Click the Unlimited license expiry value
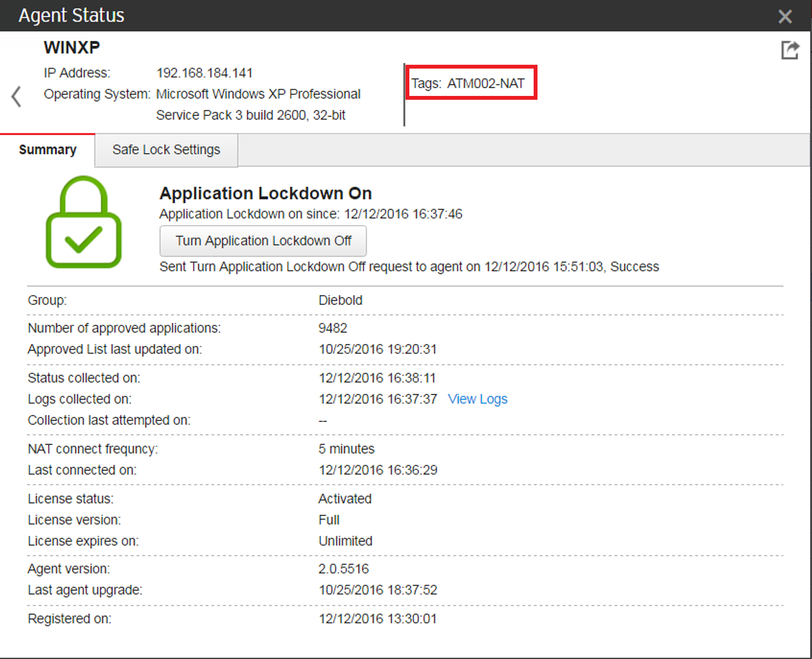This screenshot has width=812, height=659. pos(345,541)
